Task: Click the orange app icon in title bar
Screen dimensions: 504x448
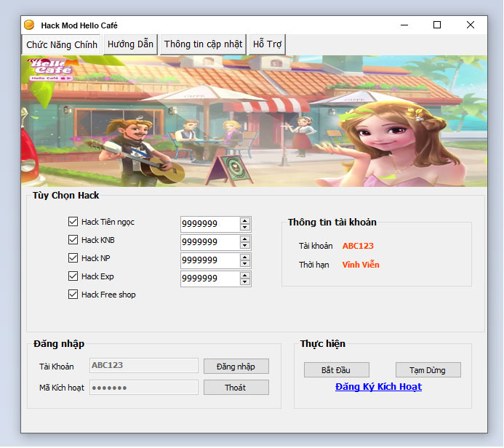Action: (29, 25)
